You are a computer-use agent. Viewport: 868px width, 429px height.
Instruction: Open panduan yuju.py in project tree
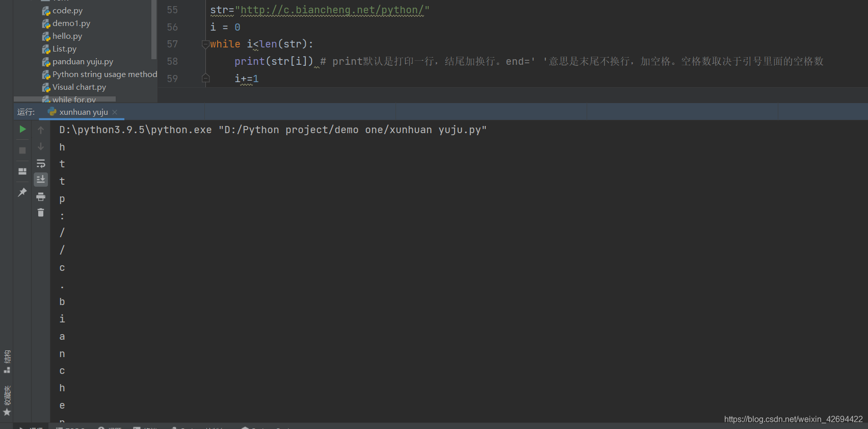83,61
